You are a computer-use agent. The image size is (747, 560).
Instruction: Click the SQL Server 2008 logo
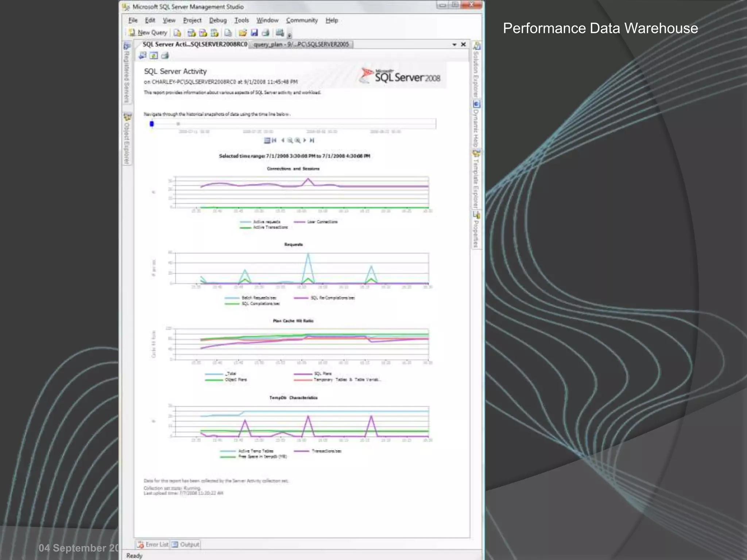coord(400,75)
